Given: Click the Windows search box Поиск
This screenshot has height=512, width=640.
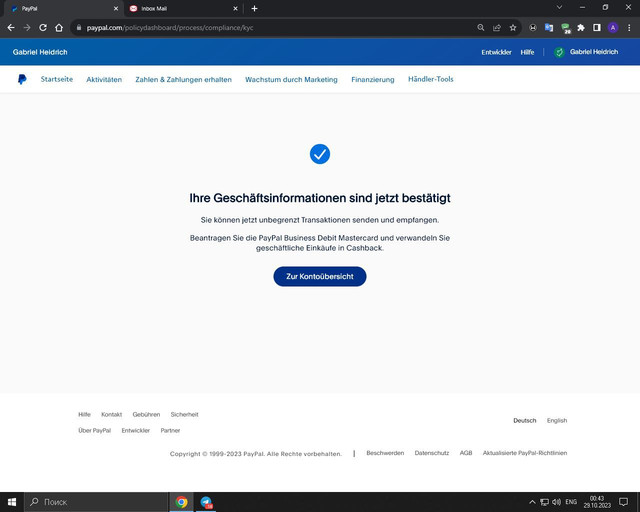Looking at the screenshot, I should click(96, 502).
